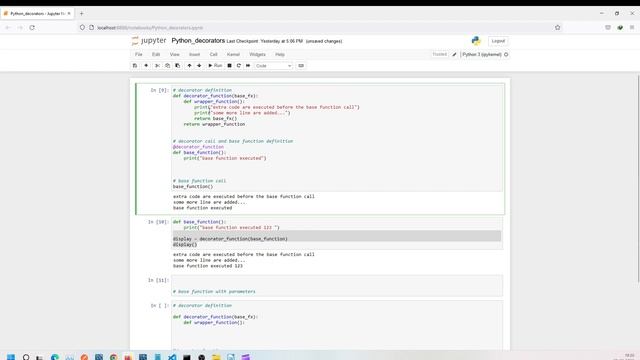Click the kernel idle status circle
This screenshot has height=360, width=640.
pyautogui.click(x=506, y=54)
